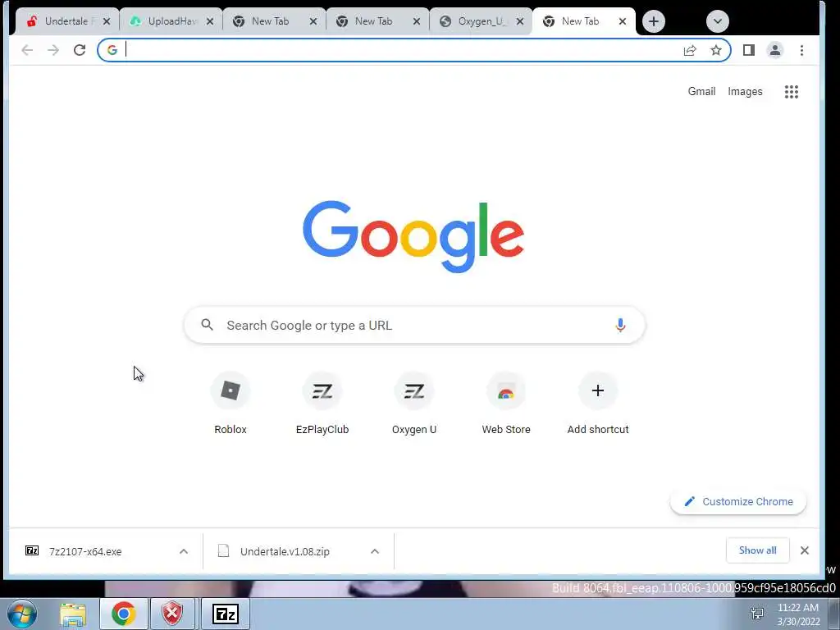840x630 pixels.
Task: Expand options for 7z2107-x64.exe download
Action: point(184,551)
